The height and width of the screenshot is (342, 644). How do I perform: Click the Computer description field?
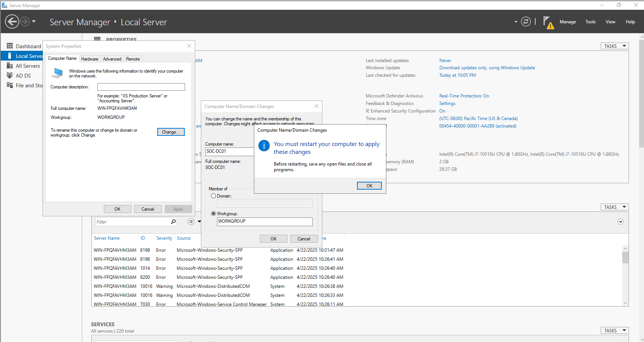[141, 87]
